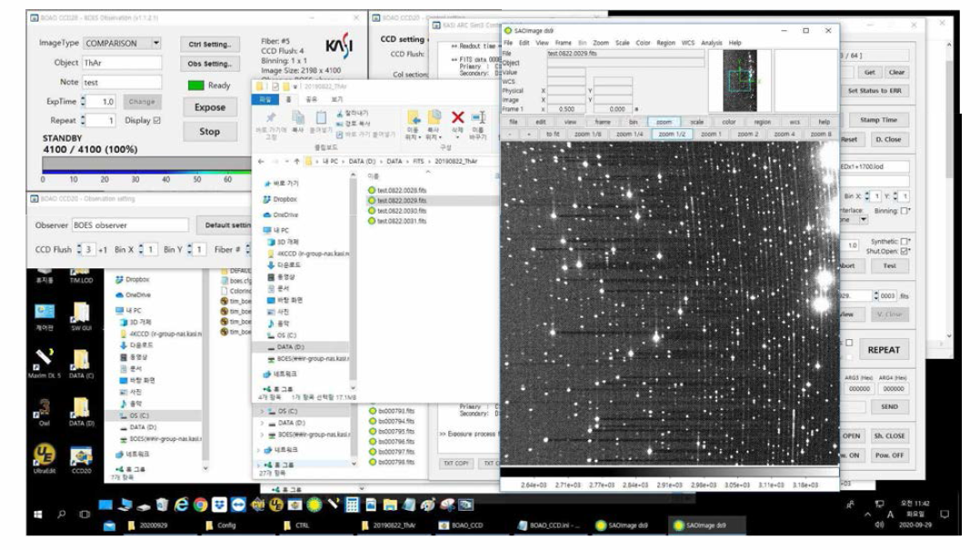
Task: Toggle the Display checkbox in BOES Observation
Action: click(x=157, y=120)
